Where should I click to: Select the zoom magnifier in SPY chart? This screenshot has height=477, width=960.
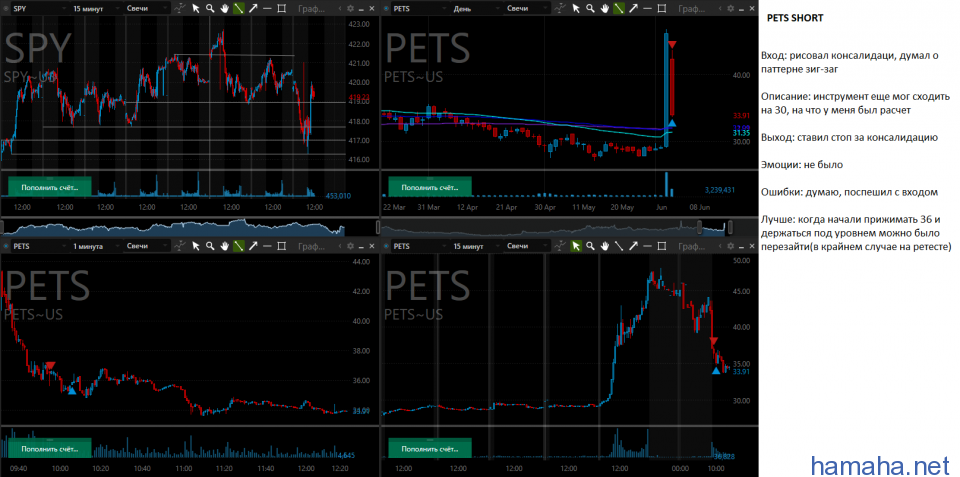pyautogui.click(x=210, y=9)
